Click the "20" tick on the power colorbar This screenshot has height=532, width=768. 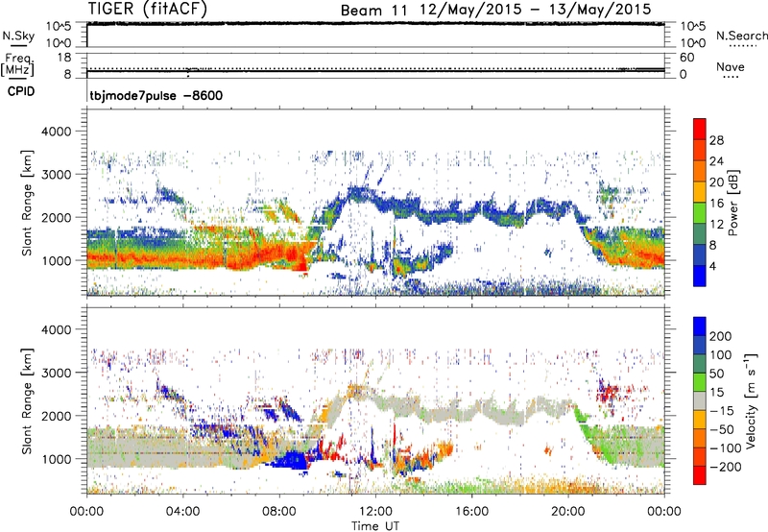[x=716, y=182]
